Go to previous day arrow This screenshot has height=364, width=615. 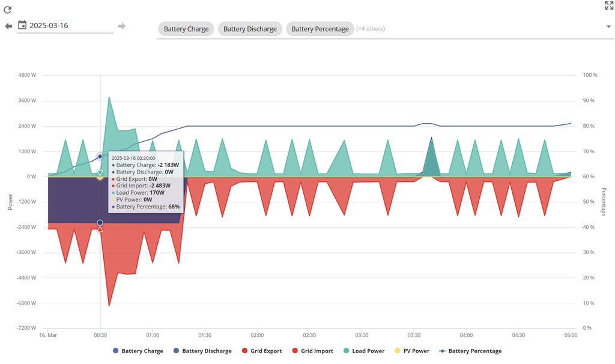(x=8, y=26)
